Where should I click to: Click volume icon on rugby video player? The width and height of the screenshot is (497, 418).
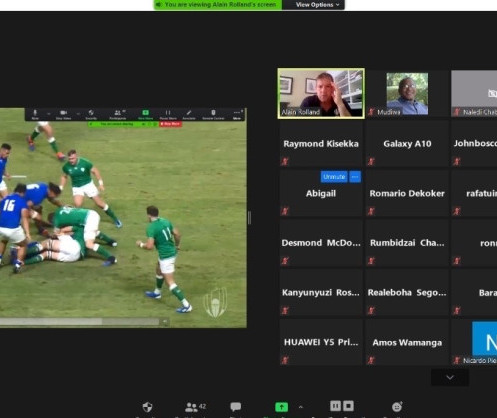[x=165, y=322]
